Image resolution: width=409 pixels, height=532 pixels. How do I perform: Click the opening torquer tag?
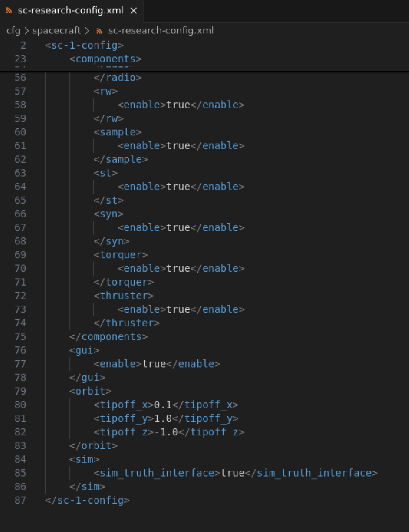coord(121,255)
